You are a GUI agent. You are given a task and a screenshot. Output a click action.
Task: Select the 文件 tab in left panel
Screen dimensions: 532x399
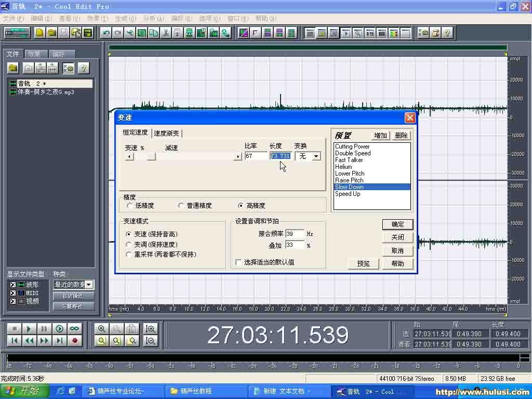pos(13,54)
